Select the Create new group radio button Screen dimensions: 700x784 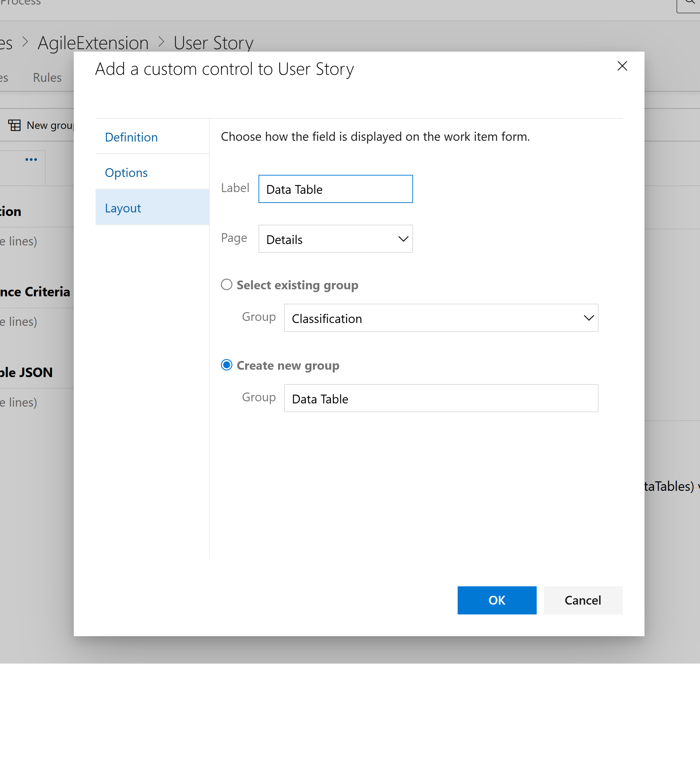227,365
